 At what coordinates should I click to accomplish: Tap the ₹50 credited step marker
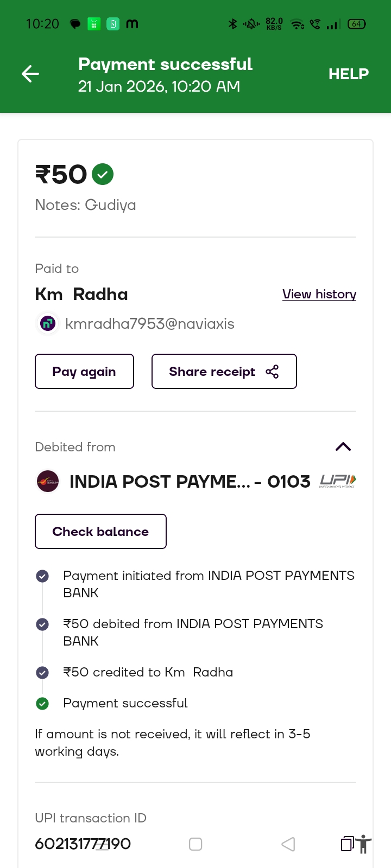point(42,673)
